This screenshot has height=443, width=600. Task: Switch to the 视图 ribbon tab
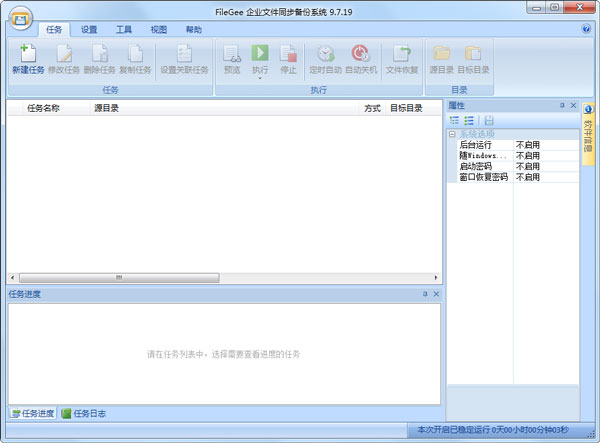(x=159, y=29)
